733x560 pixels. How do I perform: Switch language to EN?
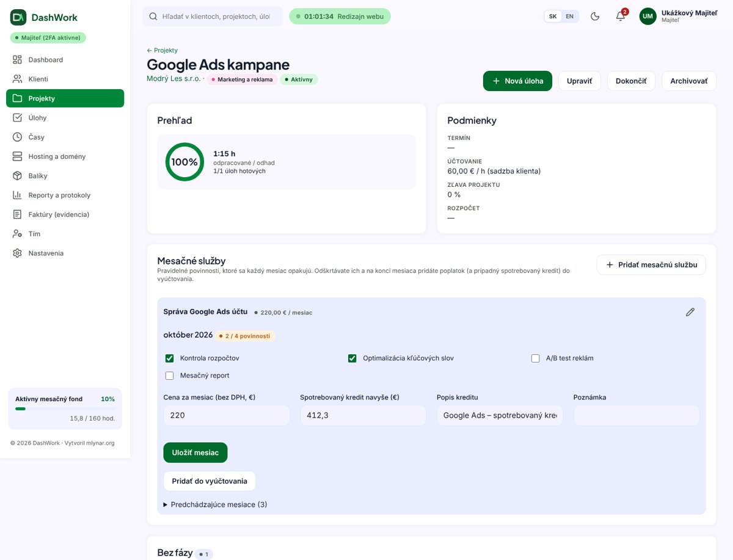569,16
